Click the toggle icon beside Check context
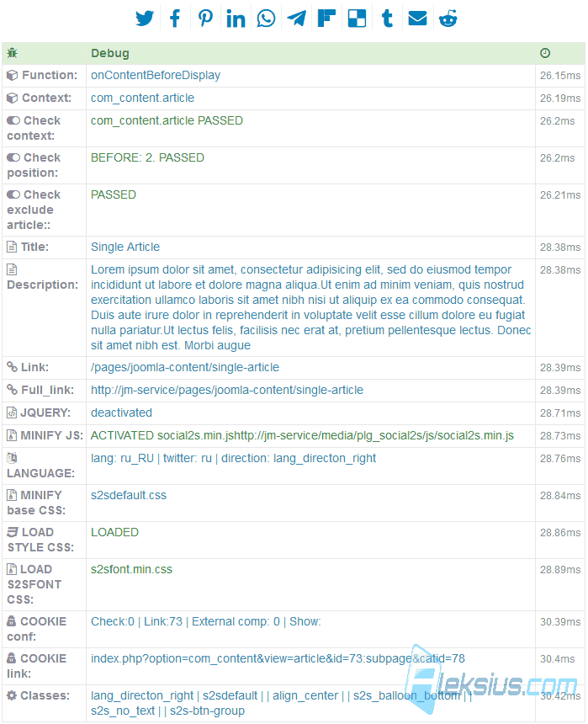The image size is (588, 724). point(13,120)
